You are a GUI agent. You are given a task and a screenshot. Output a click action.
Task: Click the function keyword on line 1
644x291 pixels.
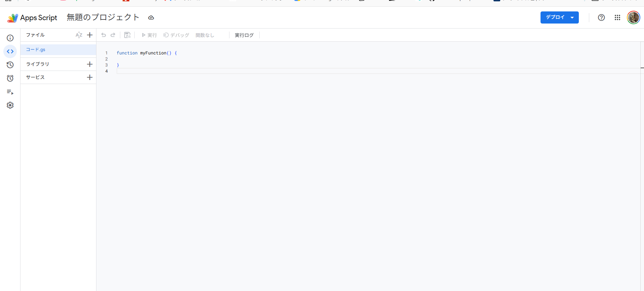pos(127,53)
